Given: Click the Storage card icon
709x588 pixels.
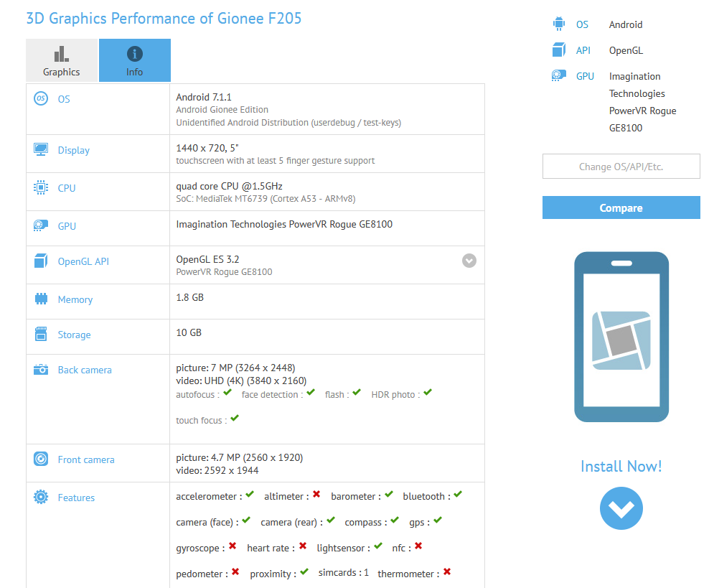Looking at the screenshot, I should point(41,334).
